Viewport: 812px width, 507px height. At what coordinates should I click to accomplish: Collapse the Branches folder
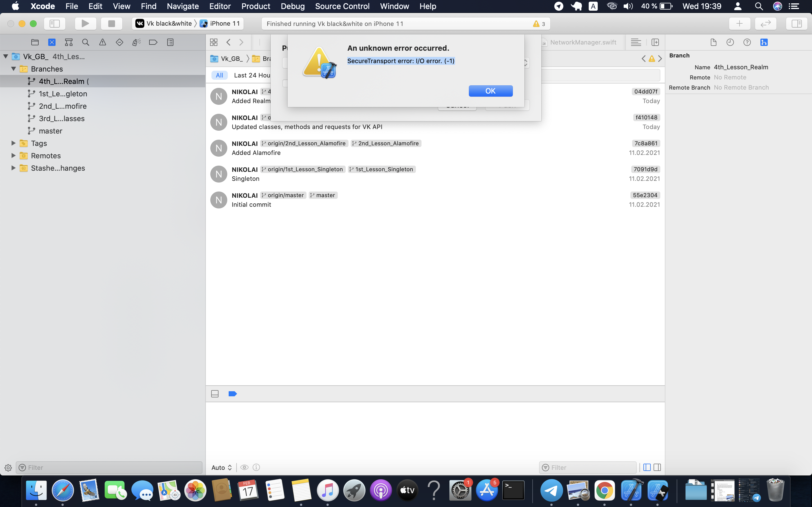[14, 69]
